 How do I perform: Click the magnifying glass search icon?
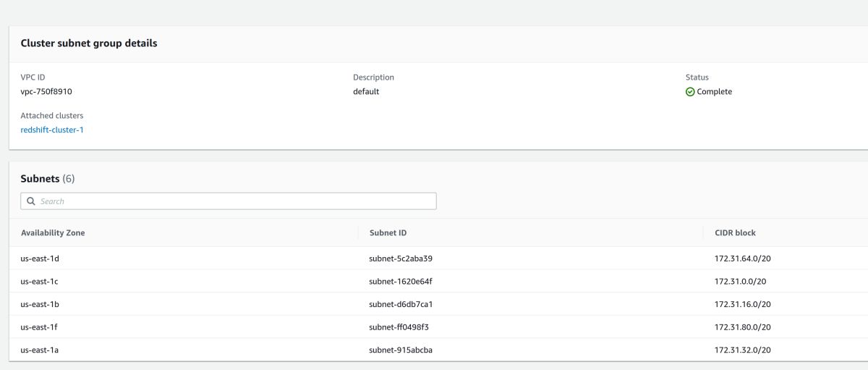tap(31, 201)
